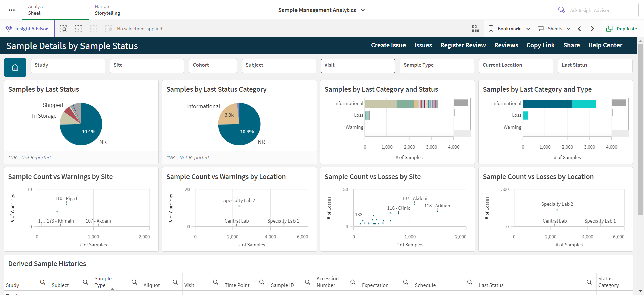Go to the next sheet arrow
Viewport: 644px width, 295px height.
(592, 29)
